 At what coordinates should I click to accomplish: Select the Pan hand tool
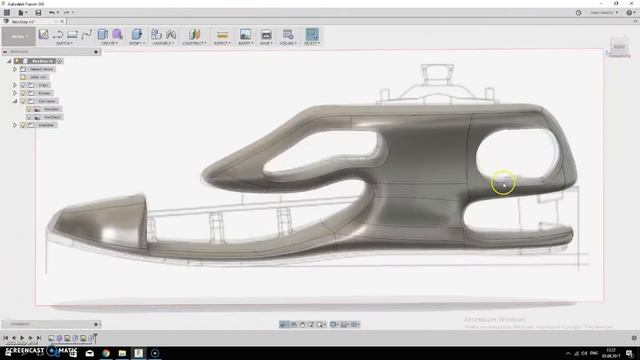click(302, 324)
